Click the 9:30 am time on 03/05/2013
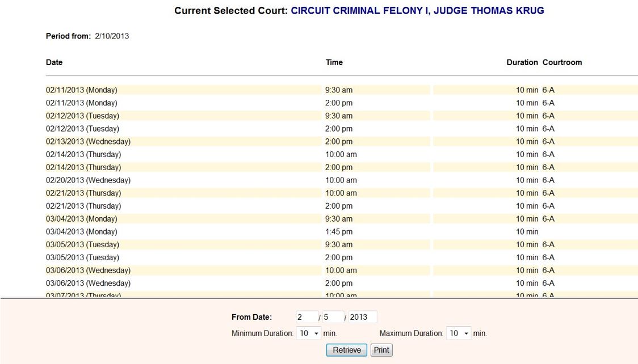The height and width of the screenshot is (364, 638). pyautogui.click(x=339, y=245)
